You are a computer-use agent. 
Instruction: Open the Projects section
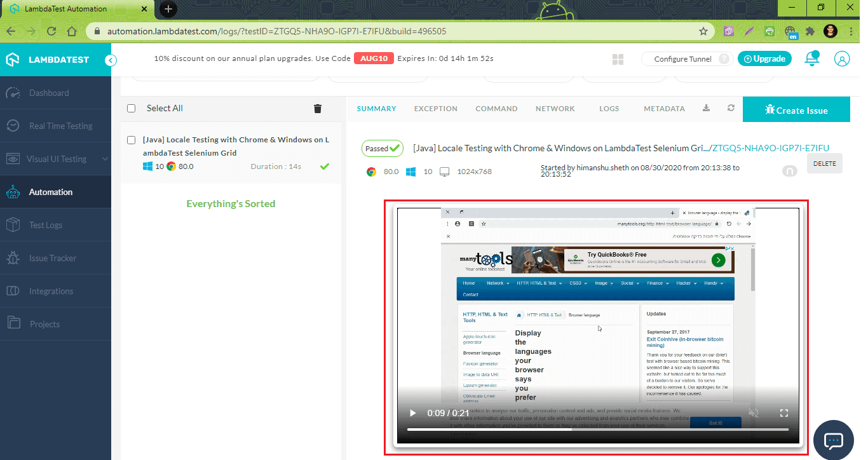tap(44, 323)
